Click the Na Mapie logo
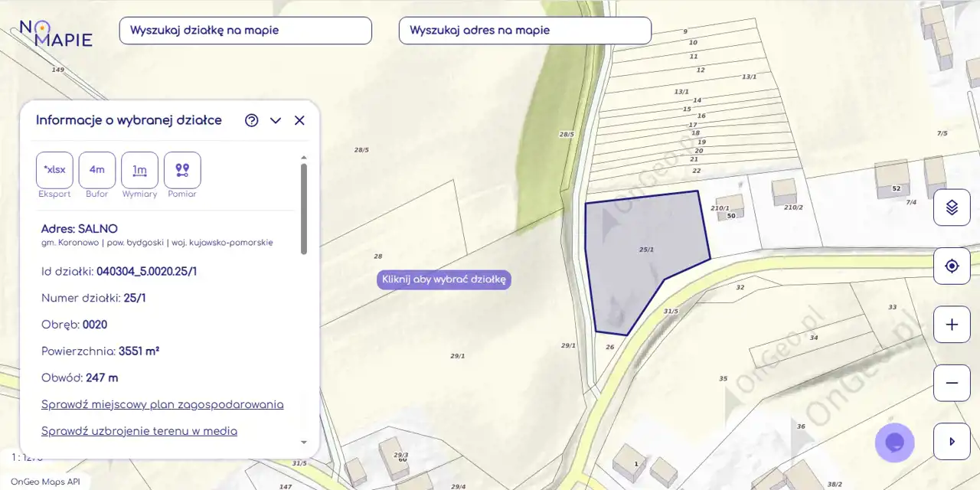980x490 pixels. click(55, 33)
